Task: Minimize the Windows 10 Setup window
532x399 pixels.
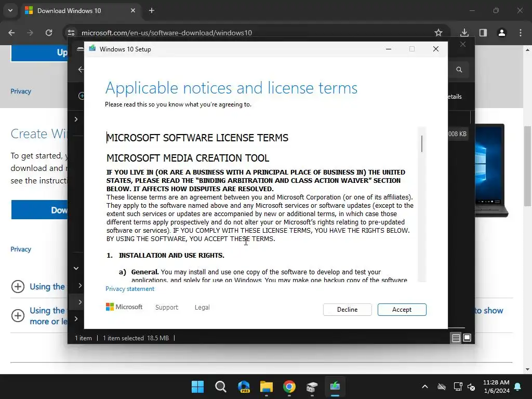Action: [x=389, y=49]
